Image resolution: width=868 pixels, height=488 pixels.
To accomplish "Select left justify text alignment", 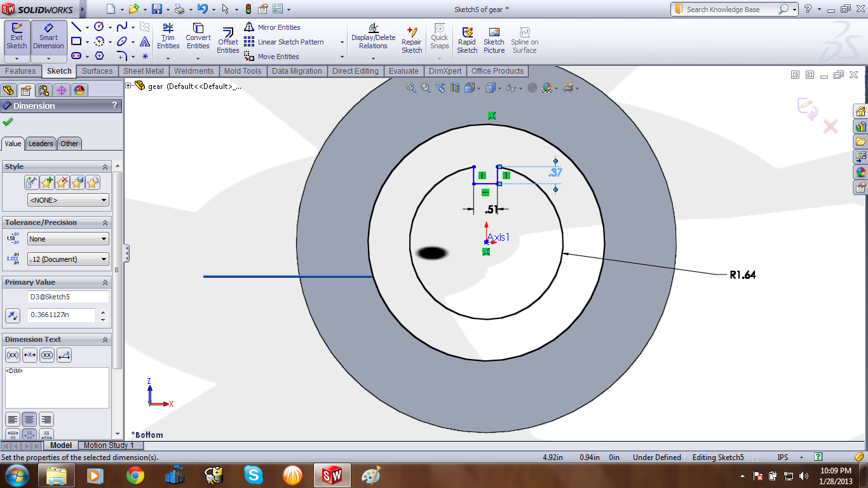I will pos(12,419).
